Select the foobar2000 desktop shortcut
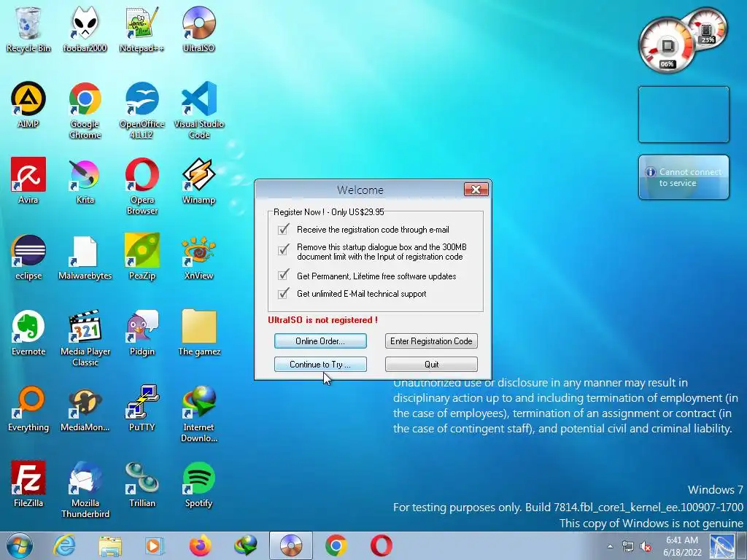 [85, 30]
